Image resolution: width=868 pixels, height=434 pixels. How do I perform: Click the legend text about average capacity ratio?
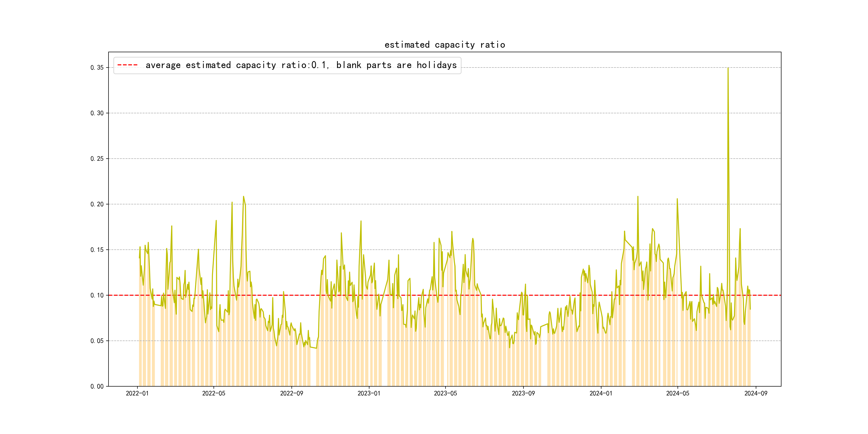[301, 65]
